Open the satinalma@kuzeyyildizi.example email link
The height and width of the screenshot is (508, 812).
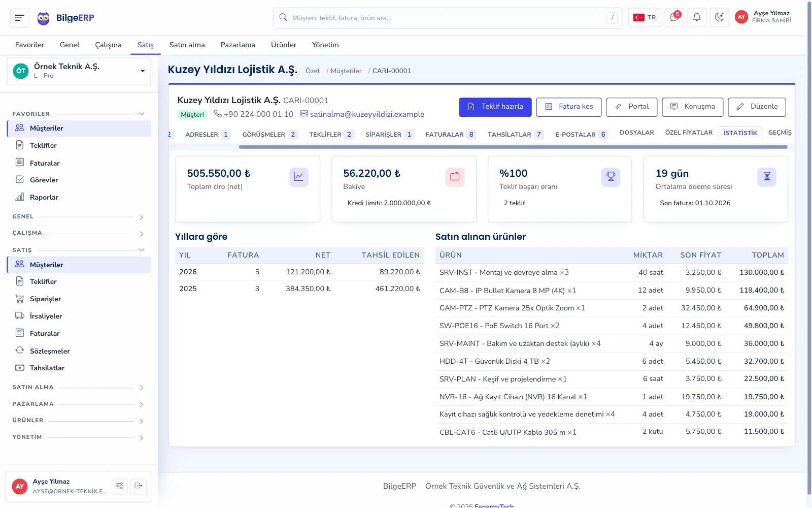[x=367, y=114]
